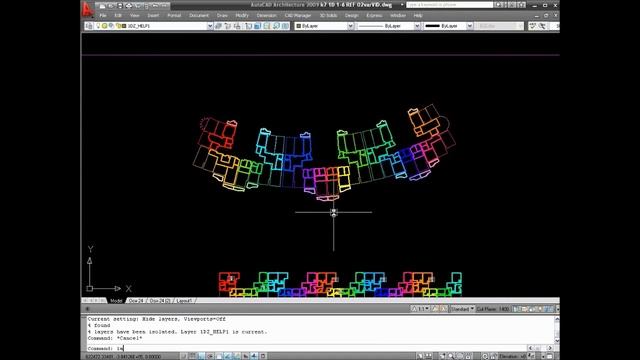Open the Format menu
Screen dimensions: 640x360
[174, 16]
